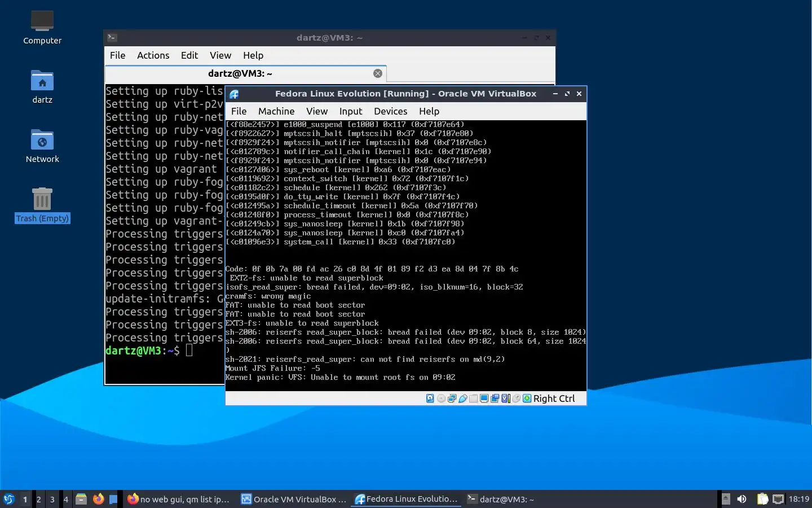Open the clipboard manager tray icon
The height and width of the screenshot is (508, 812).
762,499
